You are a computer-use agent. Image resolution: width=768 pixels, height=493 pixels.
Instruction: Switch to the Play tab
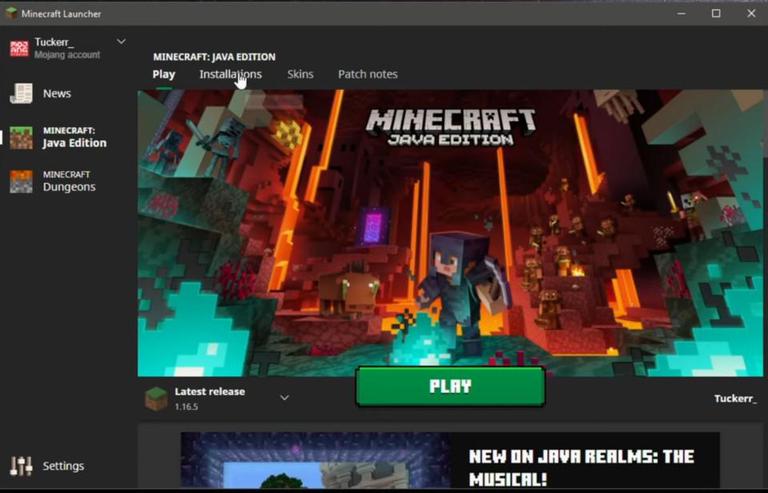coord(164,74)
